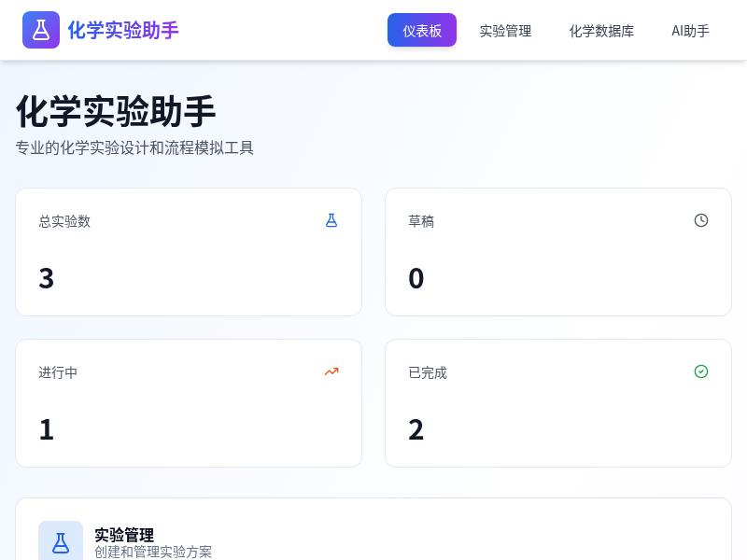Select the 已完成 card label
The height and width of the screenshot is (560, 747).
428,372
